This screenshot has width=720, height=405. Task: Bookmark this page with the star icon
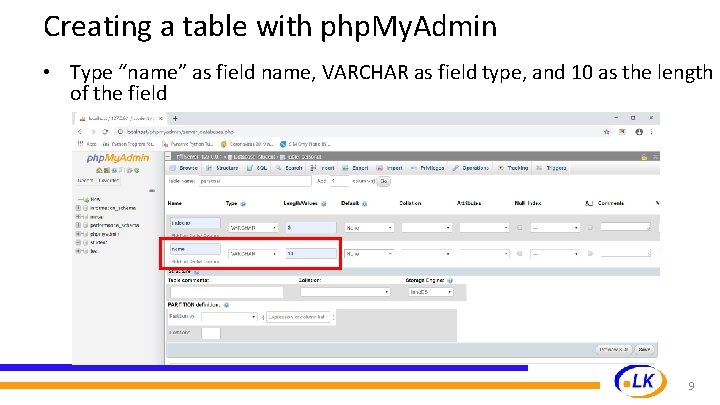[x=607, y=132]
